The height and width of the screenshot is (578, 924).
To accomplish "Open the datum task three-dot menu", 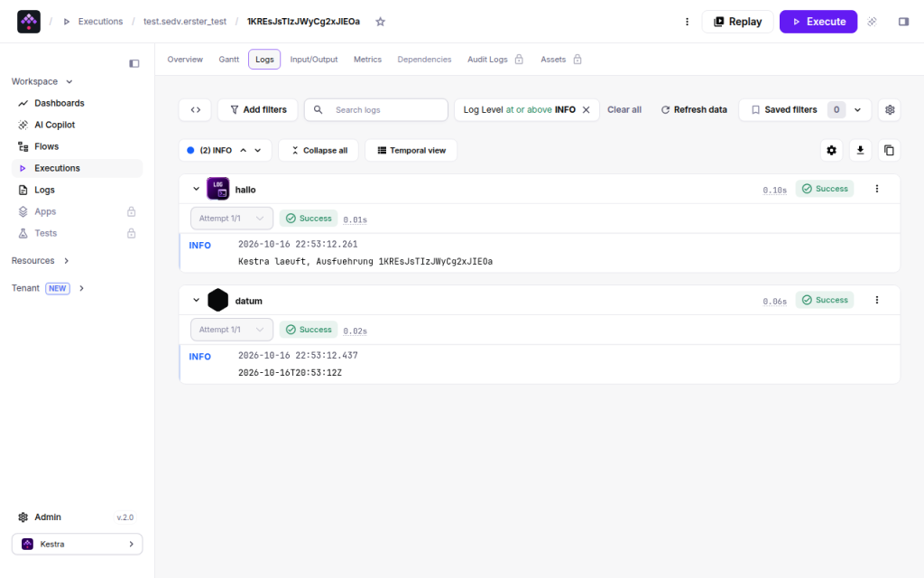I will pos(877,300).
